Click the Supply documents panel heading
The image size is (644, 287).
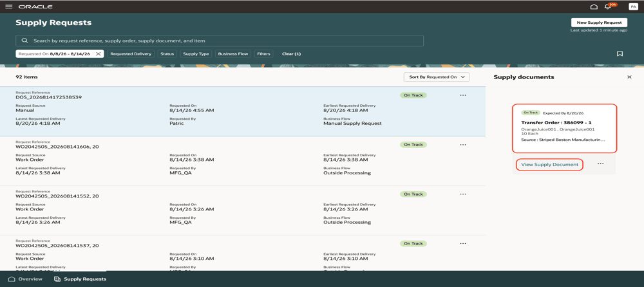click(x=524, y=77)
